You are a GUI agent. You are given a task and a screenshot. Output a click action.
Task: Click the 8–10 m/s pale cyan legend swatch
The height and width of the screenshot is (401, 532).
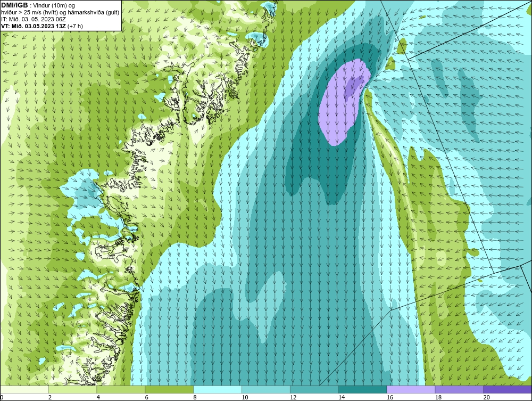(218, 389)
